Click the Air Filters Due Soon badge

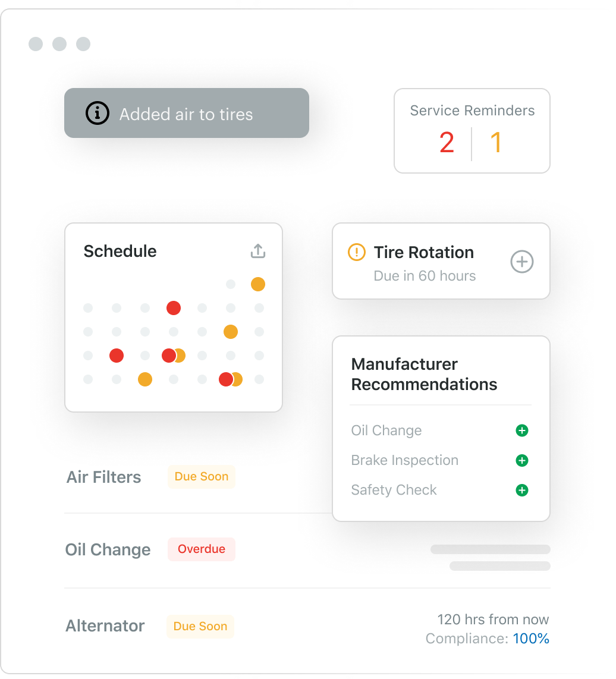202,477
